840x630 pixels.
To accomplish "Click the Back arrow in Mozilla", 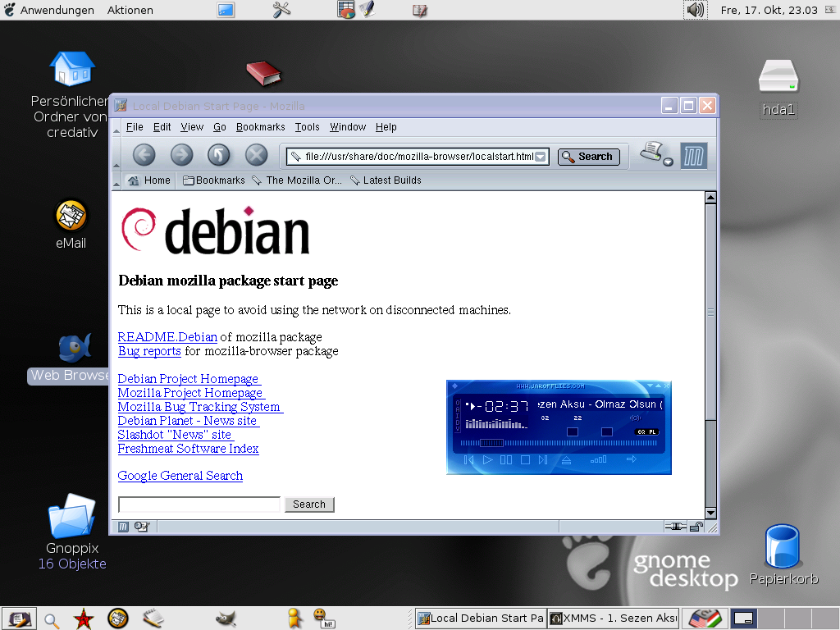I will point(144,155).
